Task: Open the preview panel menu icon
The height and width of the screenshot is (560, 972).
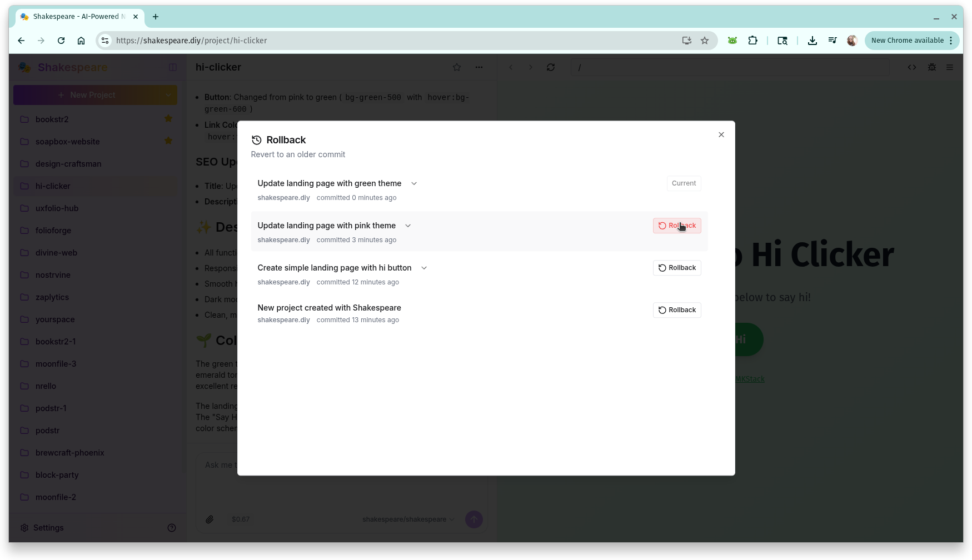Action: point(950,67)
